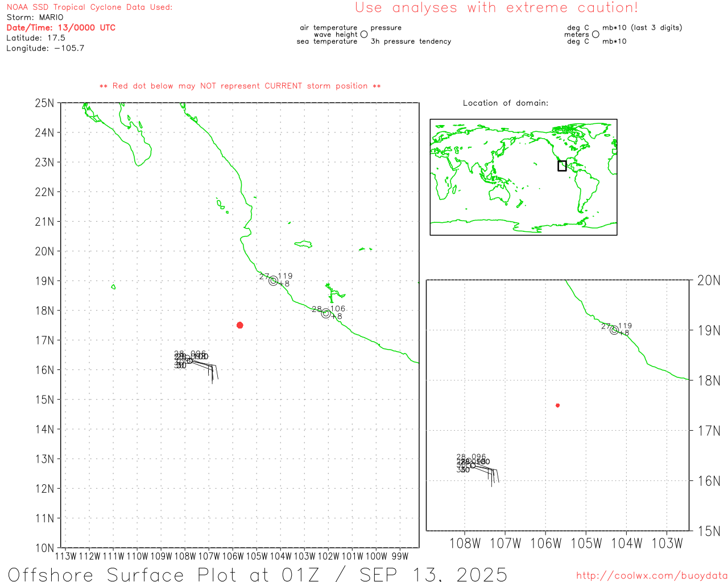The height and width of the screenshot is (582, 728).
Task: Click the right legend circle beside meters
Action: coord(595,35)
